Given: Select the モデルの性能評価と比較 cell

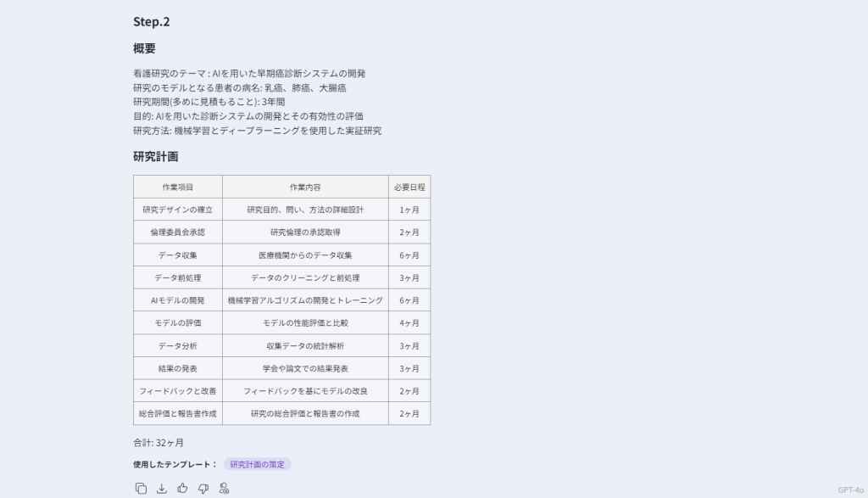Looking at the screenshot, I should pyautogui.click(x=305, y=323).
